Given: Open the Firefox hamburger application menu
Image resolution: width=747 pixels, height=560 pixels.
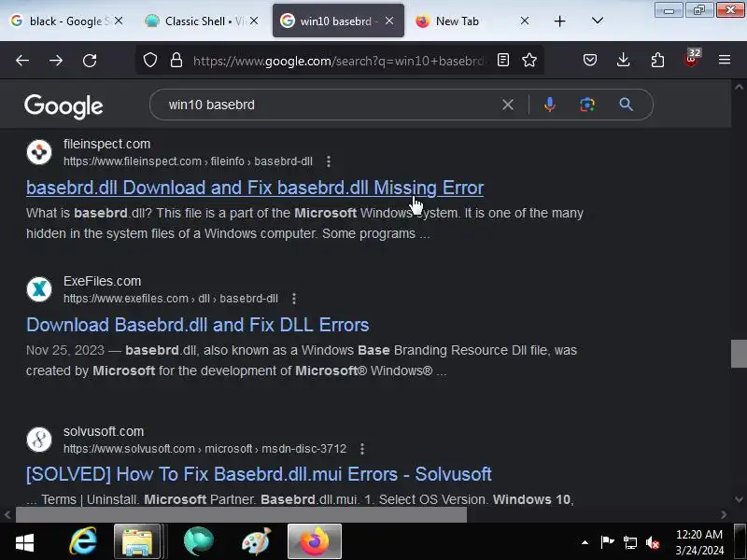Looking at the screenshot, I should (725, 60).
